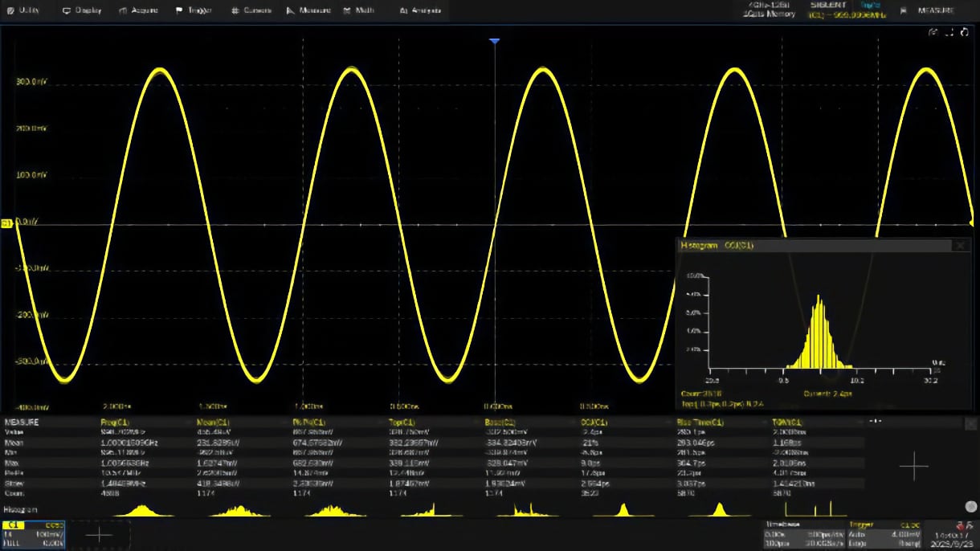This screenshot has width=980, height=551.
Task: Click the Histogram row label
Action: click(20, 510)
